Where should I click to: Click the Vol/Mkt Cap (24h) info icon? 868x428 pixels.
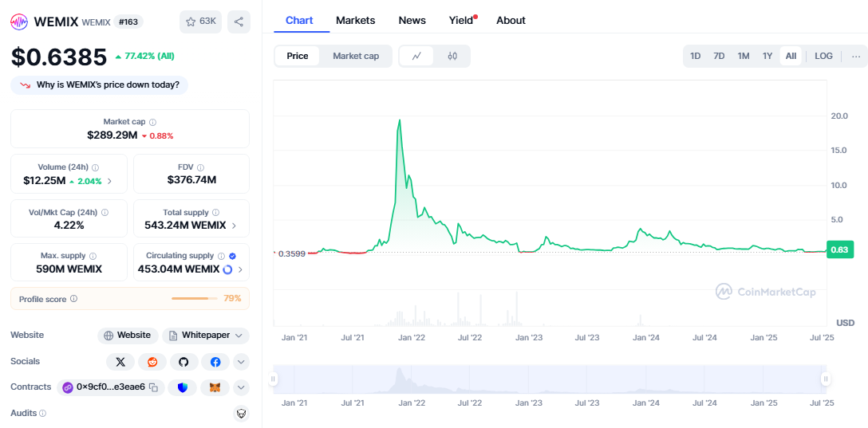click(105, 212)
